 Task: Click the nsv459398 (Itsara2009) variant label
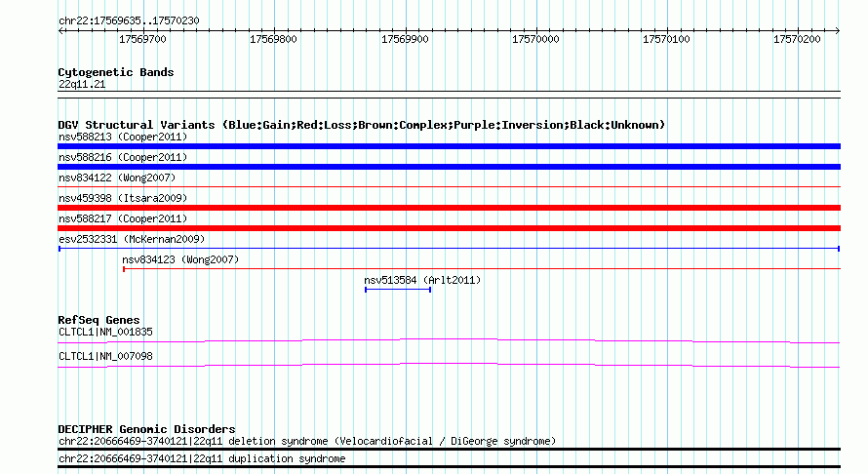coord(123,198)
